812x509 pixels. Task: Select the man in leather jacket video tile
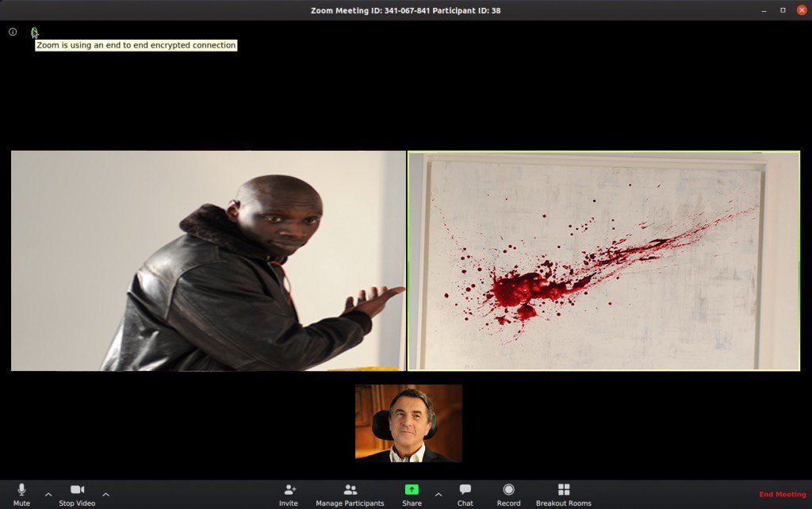(209, 261)
